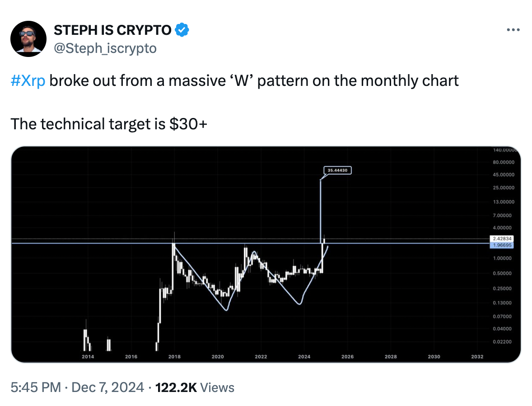
Task: Click the 2.42834 price label on the axis
Action: point(501,237)
